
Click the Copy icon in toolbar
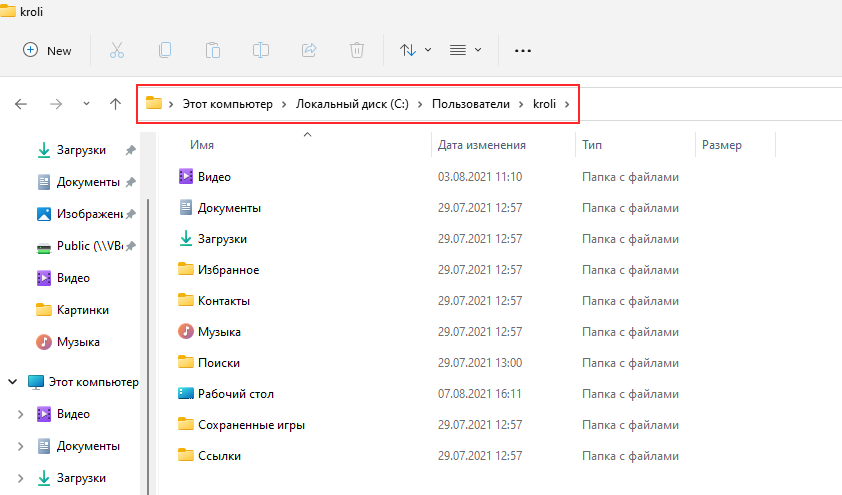[165, 50]
